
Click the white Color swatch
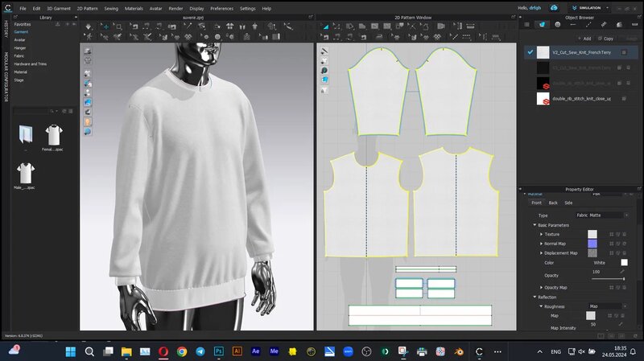click(625, 263)
